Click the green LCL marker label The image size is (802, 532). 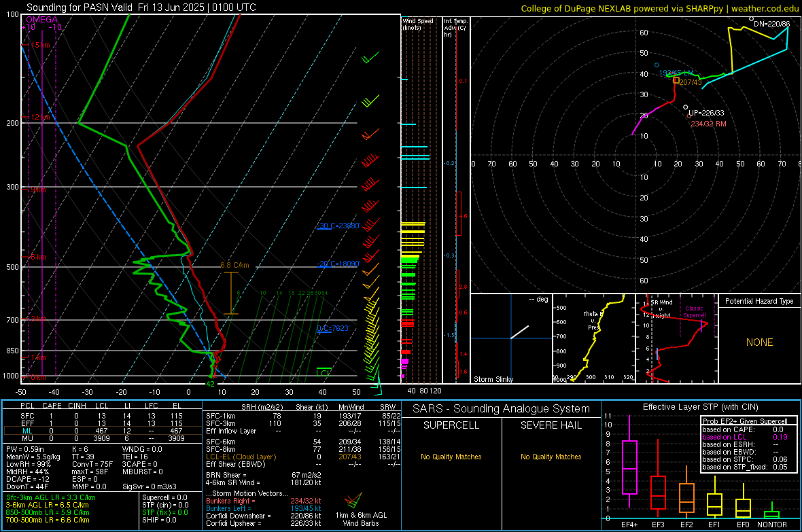tap(324, 373)
